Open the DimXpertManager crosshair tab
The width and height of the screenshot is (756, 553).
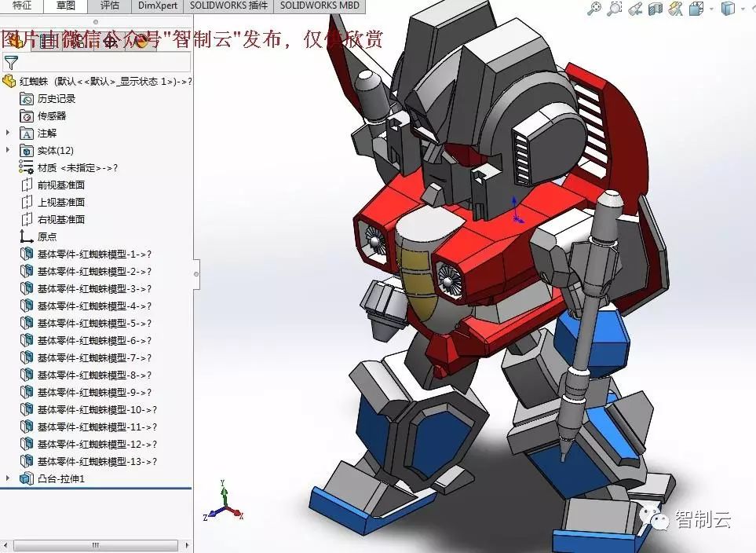point(109,42)
